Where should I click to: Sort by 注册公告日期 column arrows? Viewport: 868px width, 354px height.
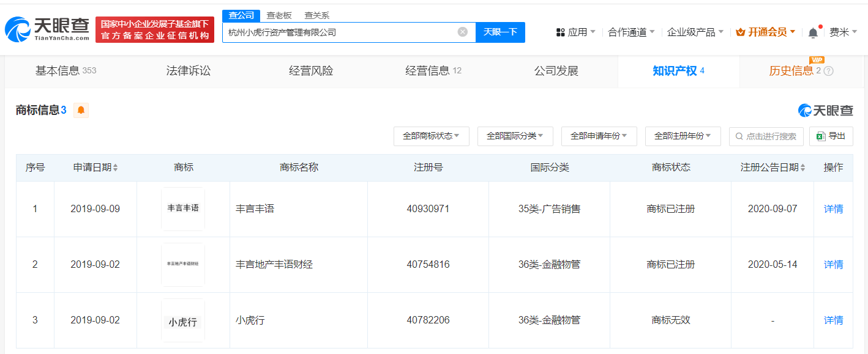coord(803,168)
